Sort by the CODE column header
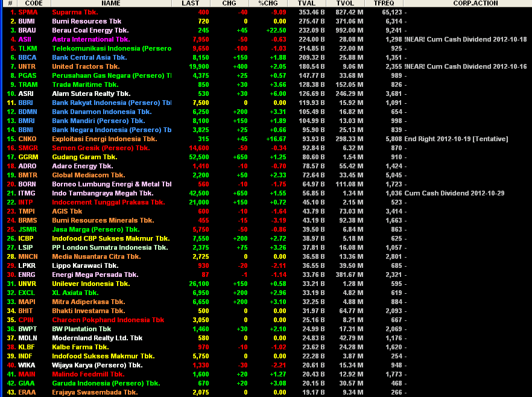This screenshot has height=397, width=532. click(x=33, y=3)
